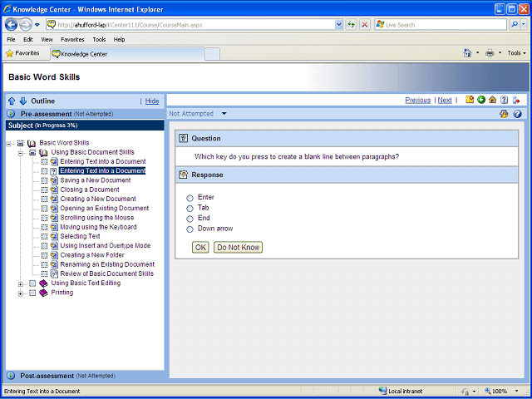Collapse the Using Basic Document Skills node

coord(21,153)
